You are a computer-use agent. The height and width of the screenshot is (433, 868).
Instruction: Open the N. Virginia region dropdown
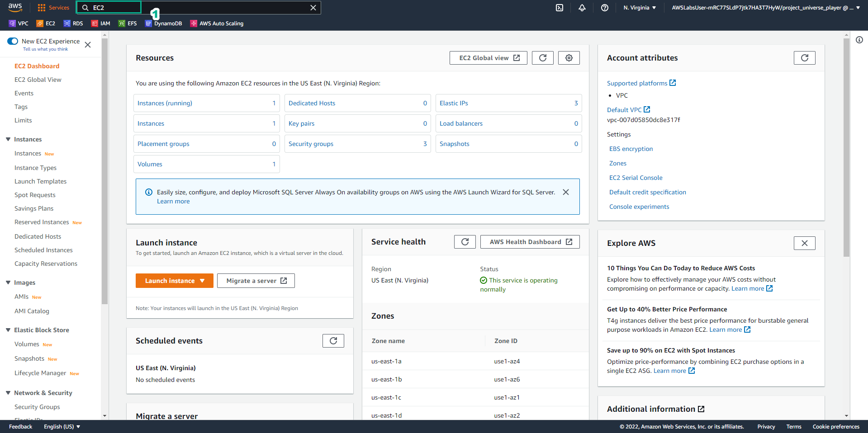click(640, 8)
